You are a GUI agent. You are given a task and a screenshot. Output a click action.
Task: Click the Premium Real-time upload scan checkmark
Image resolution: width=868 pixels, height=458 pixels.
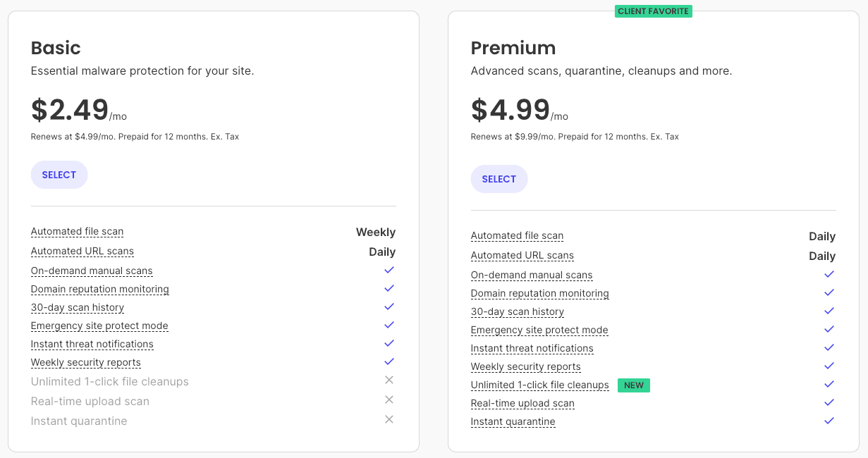coord(829,402)
